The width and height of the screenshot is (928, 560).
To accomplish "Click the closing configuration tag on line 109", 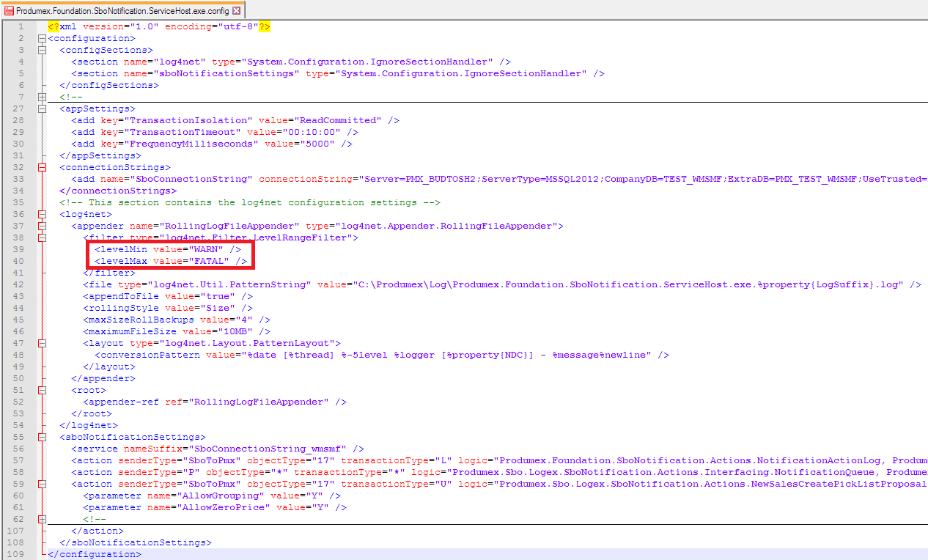I will click(95, 554).
